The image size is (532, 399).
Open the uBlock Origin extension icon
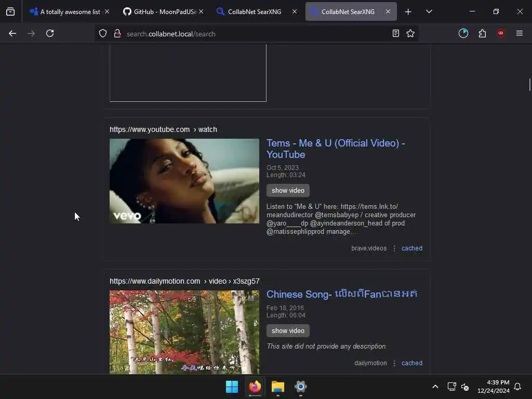pos(501,34)
